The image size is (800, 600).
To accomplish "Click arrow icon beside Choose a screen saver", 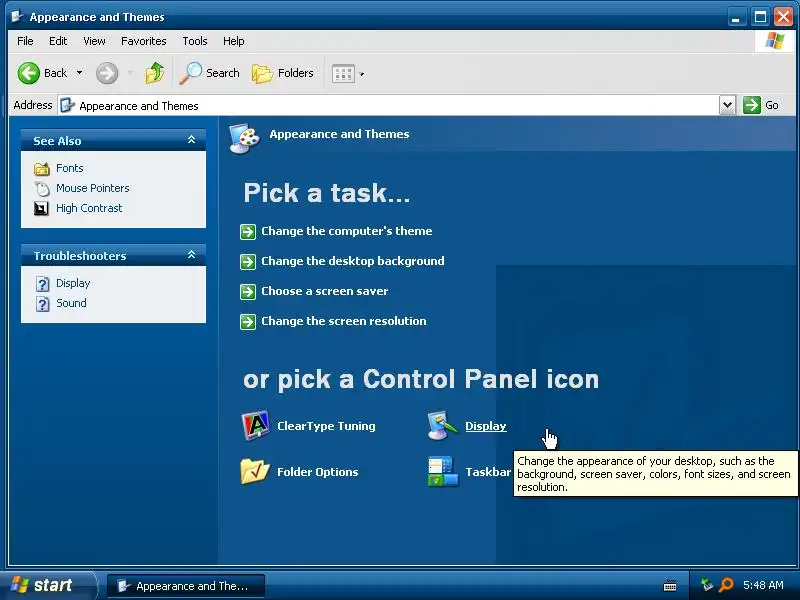I will coord(248,292).
